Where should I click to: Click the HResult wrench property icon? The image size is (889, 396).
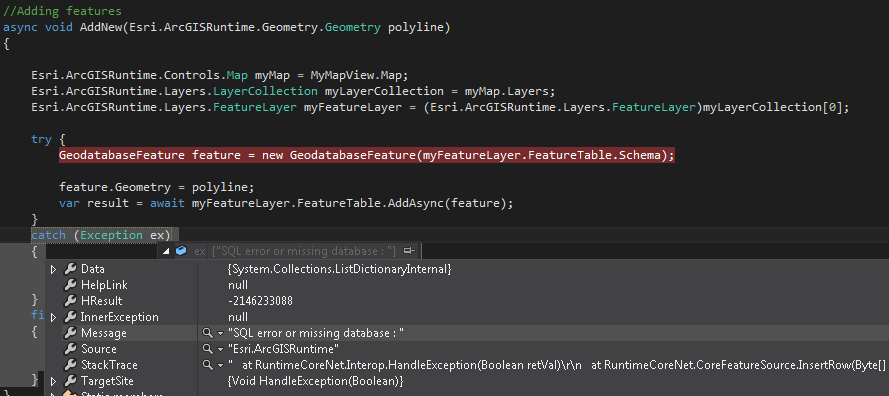(x=70, y=301)
